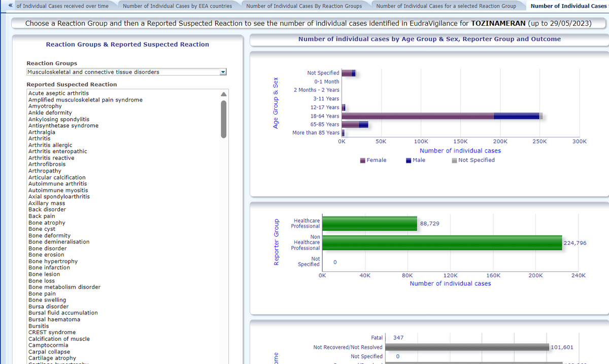Select Bursitis from the reaction list
The image size is (609, 364).
point(39,326)
